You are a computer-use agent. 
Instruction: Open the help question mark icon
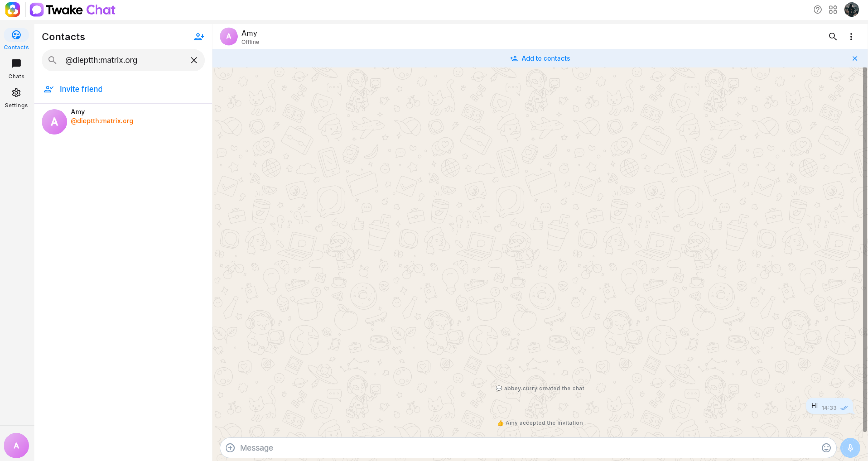coord(817,10)
